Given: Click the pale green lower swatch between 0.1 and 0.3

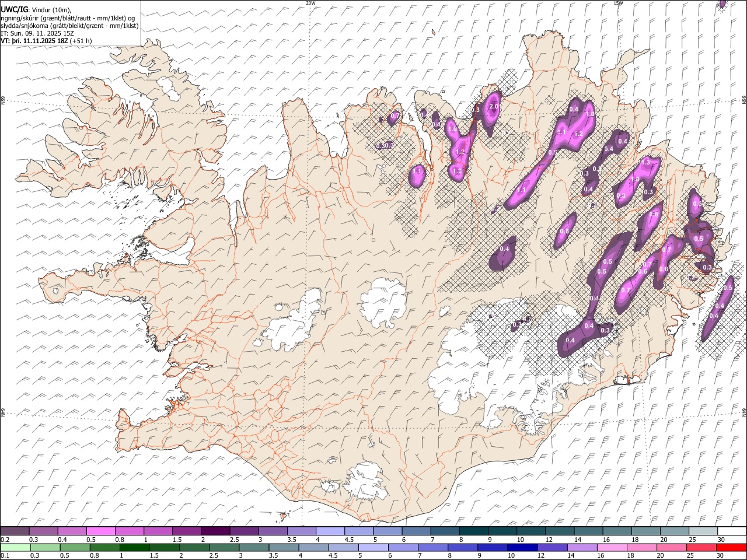Looking at the screenshot, I should (x=15, y=547).
